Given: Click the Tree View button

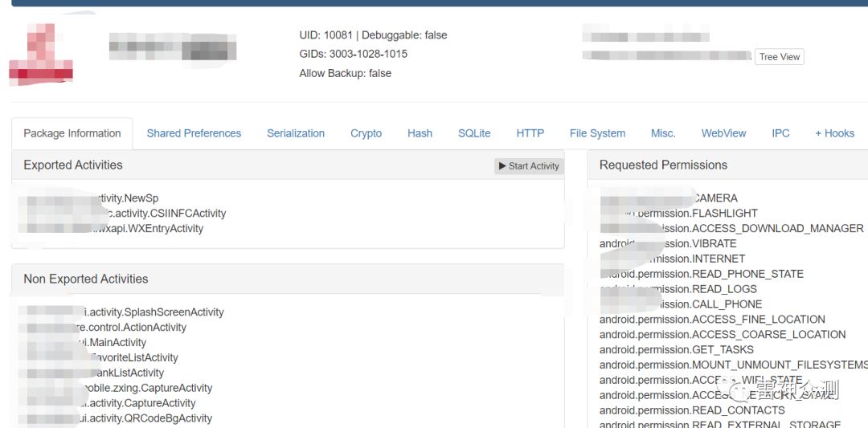Looking at the screenshot, I should (x=780, y=57).
